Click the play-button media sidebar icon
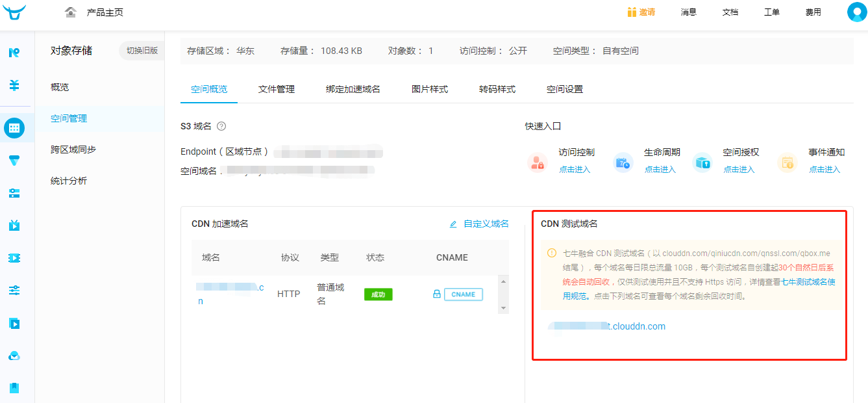The height and width of the screenshot is (403, 868). click(14, 323)
